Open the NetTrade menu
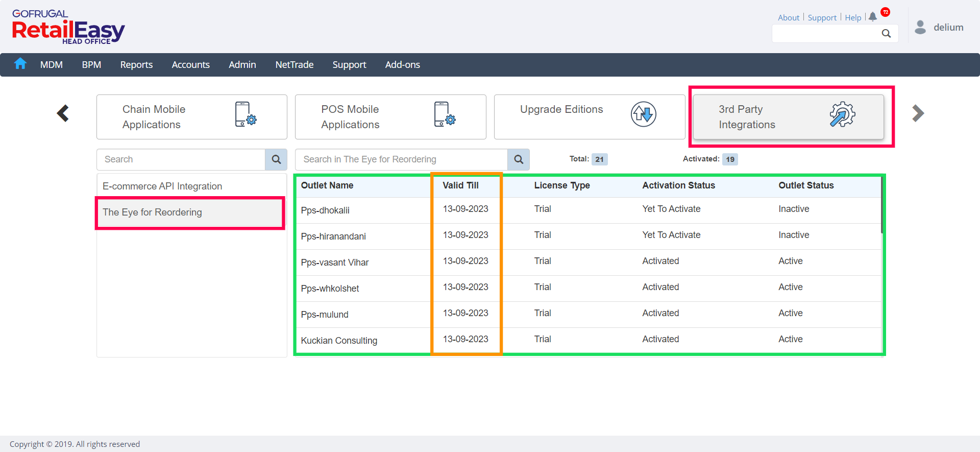The width and height of the screenshot is (980, 452). pos(295,65)
